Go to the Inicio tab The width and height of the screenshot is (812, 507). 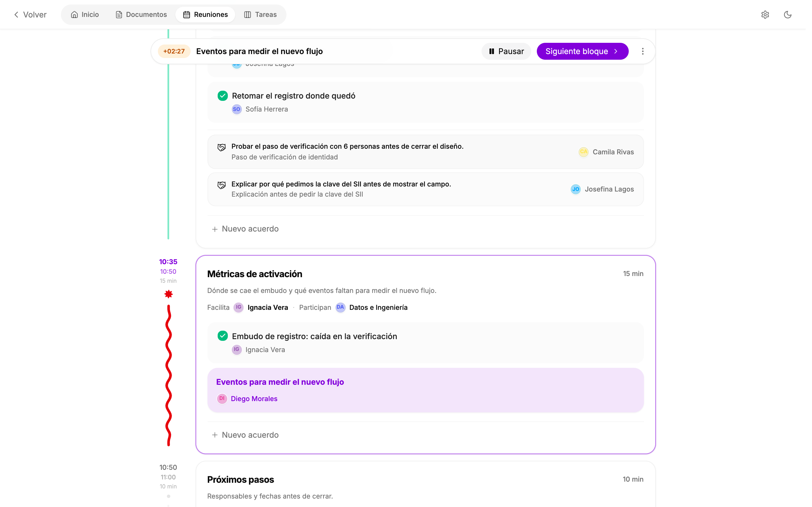(x=85, y=14)
